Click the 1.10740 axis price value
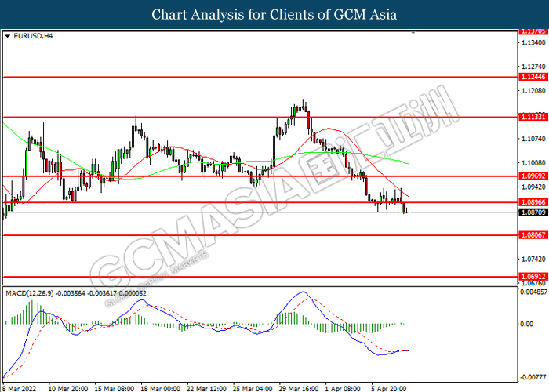Screen dimensions: 549x392 coord(533,139)
